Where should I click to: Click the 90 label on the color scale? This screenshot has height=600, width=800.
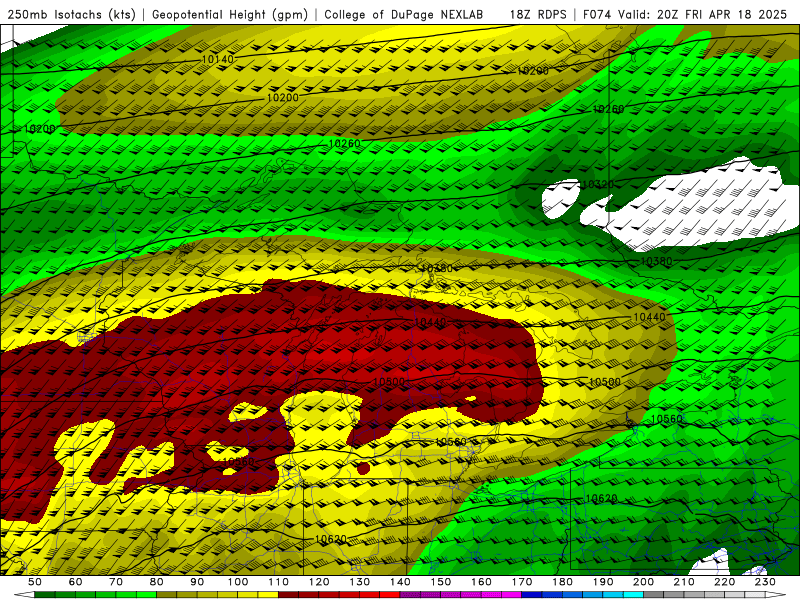click(x=197, y=582)
